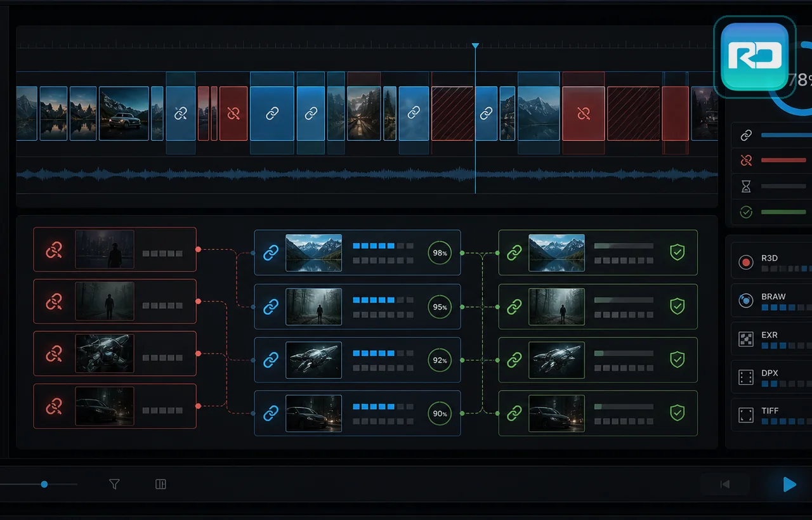Click the checkerboard icon beside EXR
This screenshot has height=520, width=812.
(746, 339)
